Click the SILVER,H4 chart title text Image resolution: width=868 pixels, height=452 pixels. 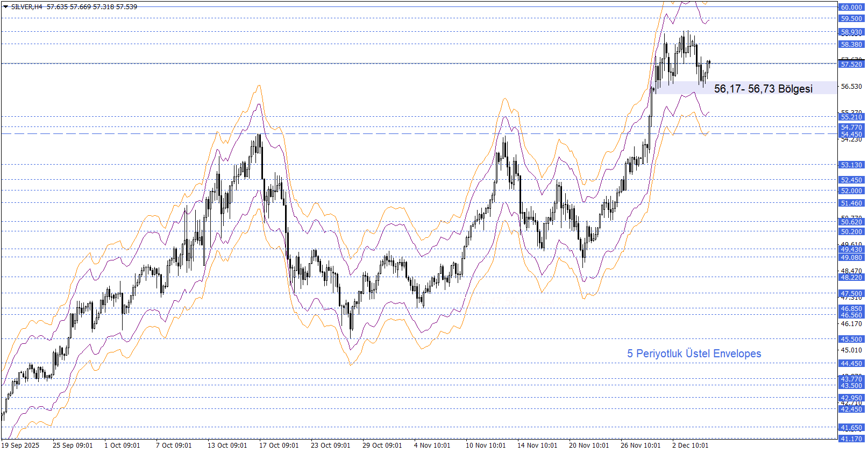[x=27, y=7]
